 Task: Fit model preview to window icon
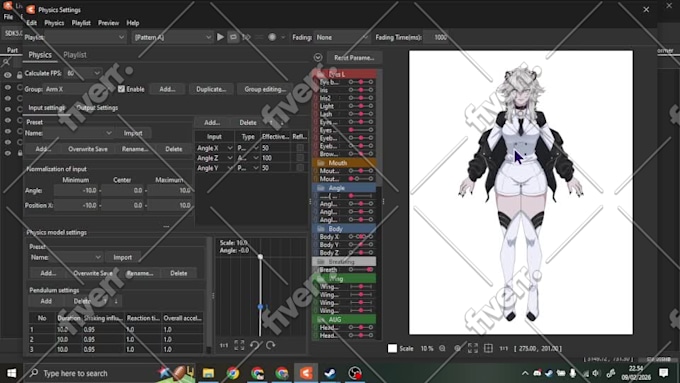pos(473,348)
